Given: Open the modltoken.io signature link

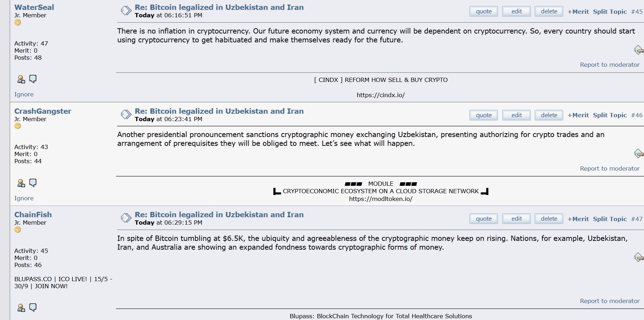Looking at the screenshot, I should (381, 199).
